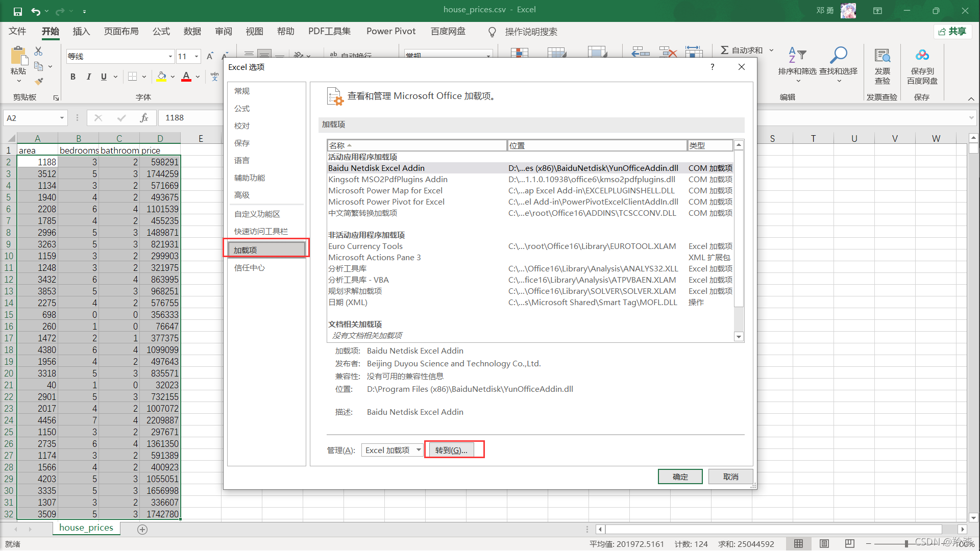Sort add-ins by 位置 column header
The width and height of the screenshot is (980, 551).
597,145
